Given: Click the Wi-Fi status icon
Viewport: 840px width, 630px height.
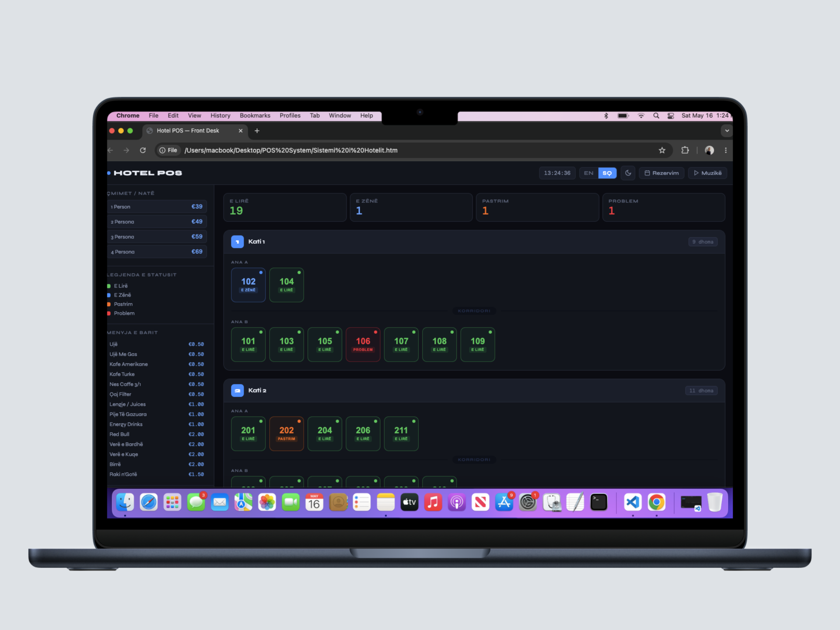Looking at the screenshot, I should coord(641,115).
